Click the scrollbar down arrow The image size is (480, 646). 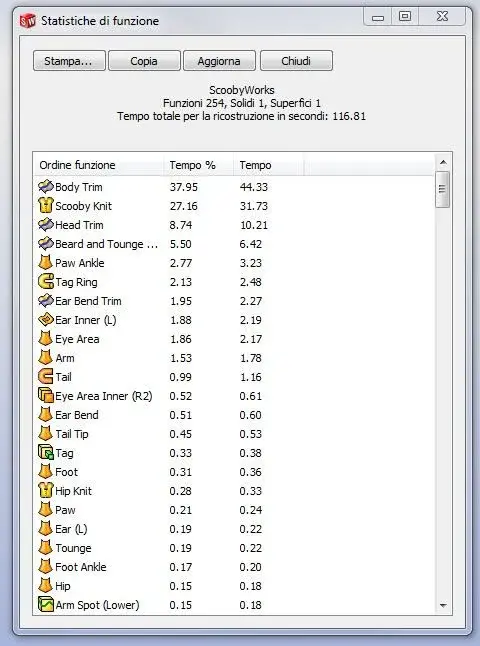pos(443,605)
